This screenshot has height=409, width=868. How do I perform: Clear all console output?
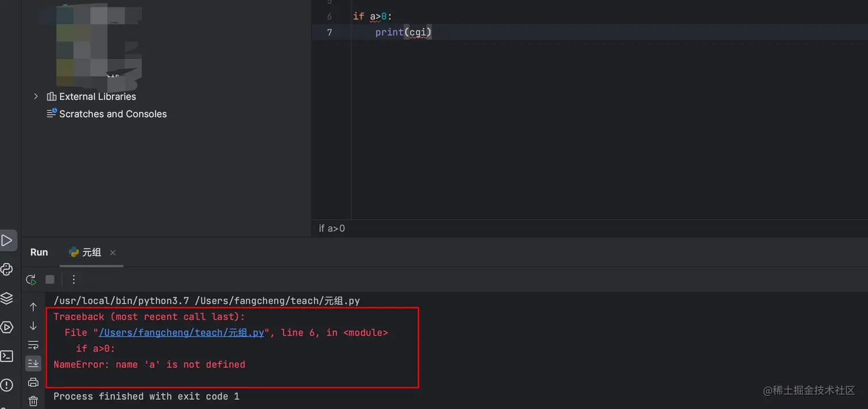(x=33, y=400)
